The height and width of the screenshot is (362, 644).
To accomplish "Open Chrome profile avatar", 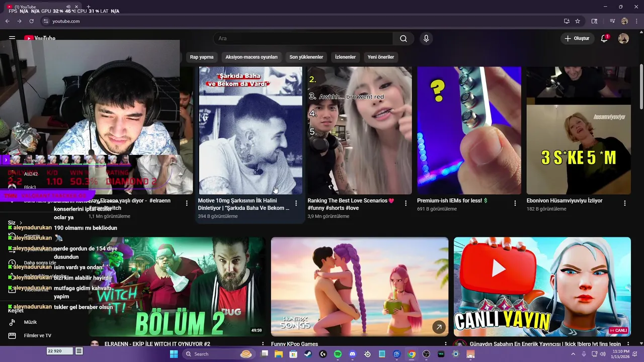I will click(x=624, y=21).
